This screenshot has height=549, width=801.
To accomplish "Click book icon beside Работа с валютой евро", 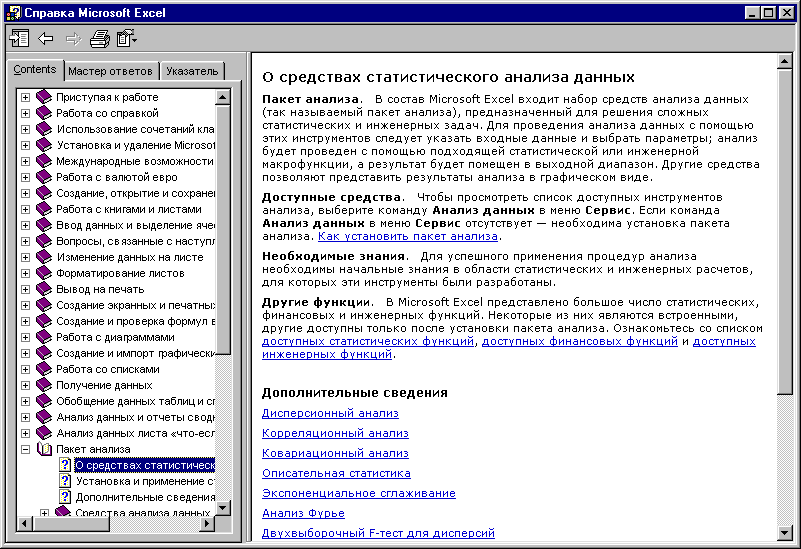I will 44,177.
